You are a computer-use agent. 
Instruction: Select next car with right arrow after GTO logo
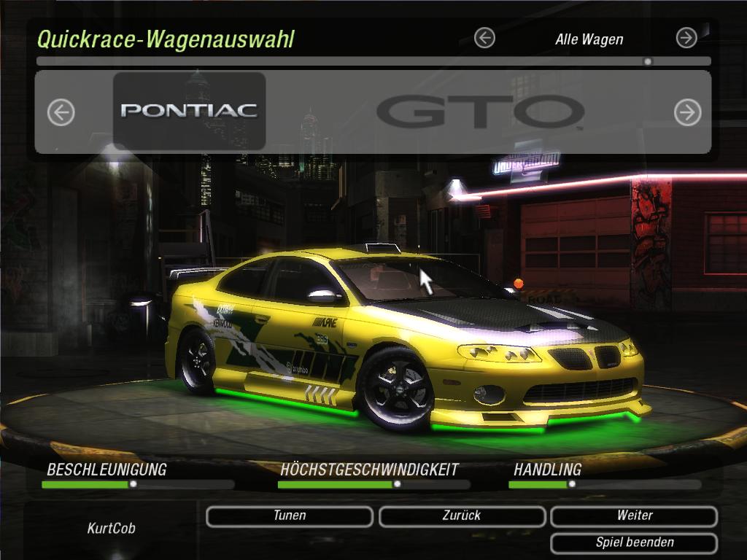click(687, 112)
